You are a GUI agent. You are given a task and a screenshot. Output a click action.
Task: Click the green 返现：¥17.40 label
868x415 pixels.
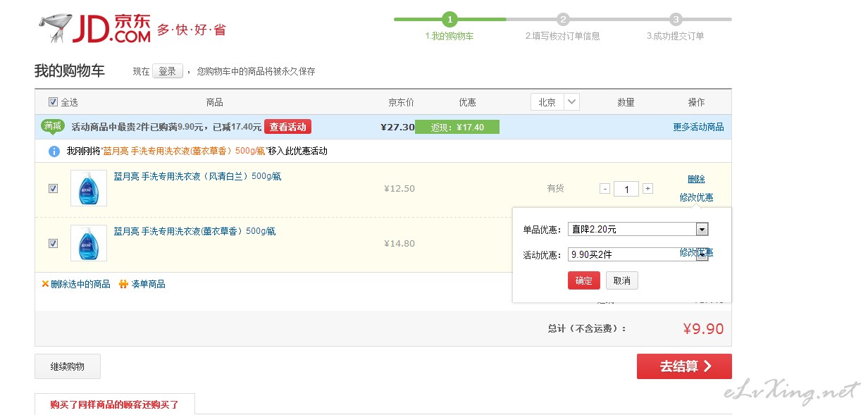457,127
